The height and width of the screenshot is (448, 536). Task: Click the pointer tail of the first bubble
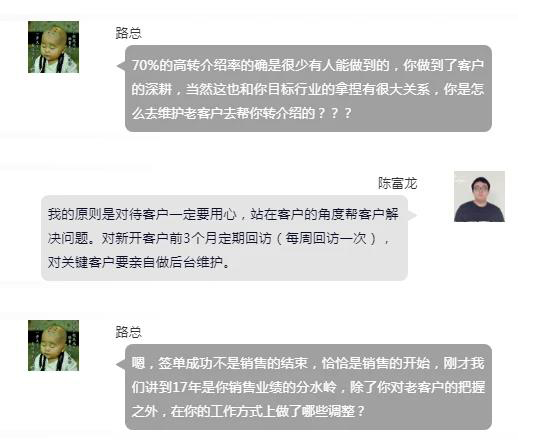coord(121,66)
